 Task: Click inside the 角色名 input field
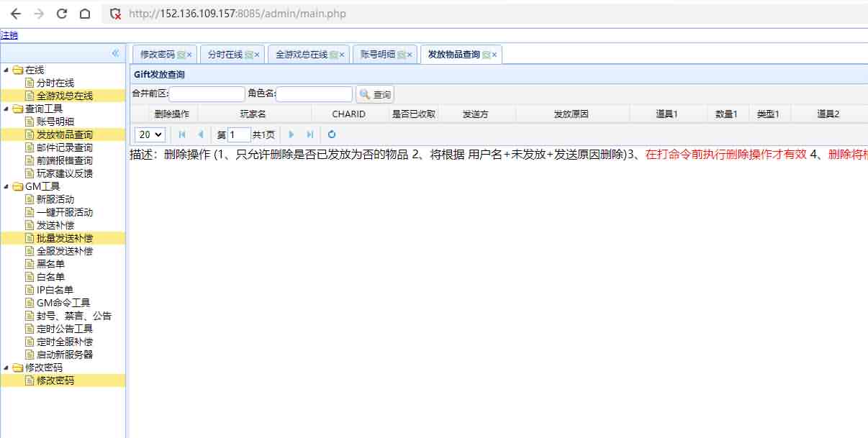(317, 94)
